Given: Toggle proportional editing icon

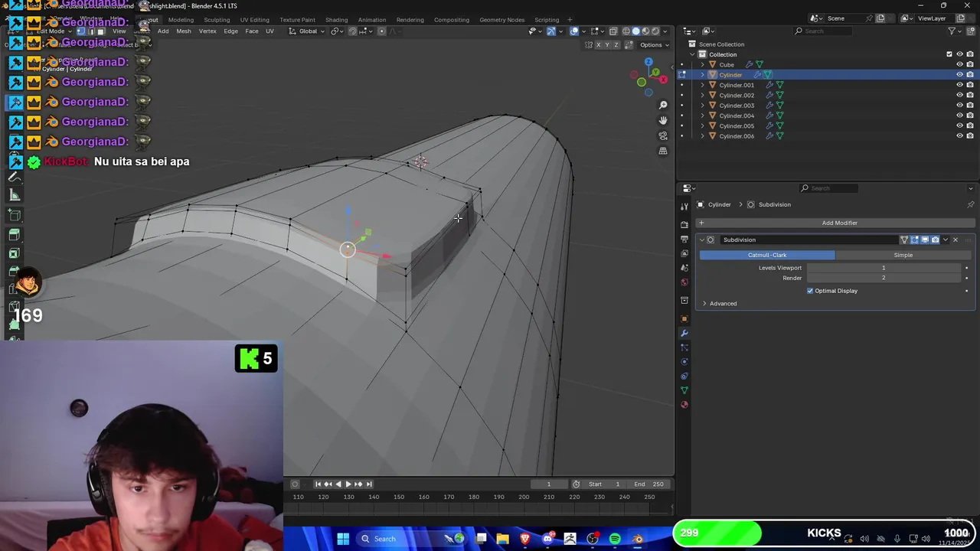Looking at the screenshot, I should [x=382, y=31].
